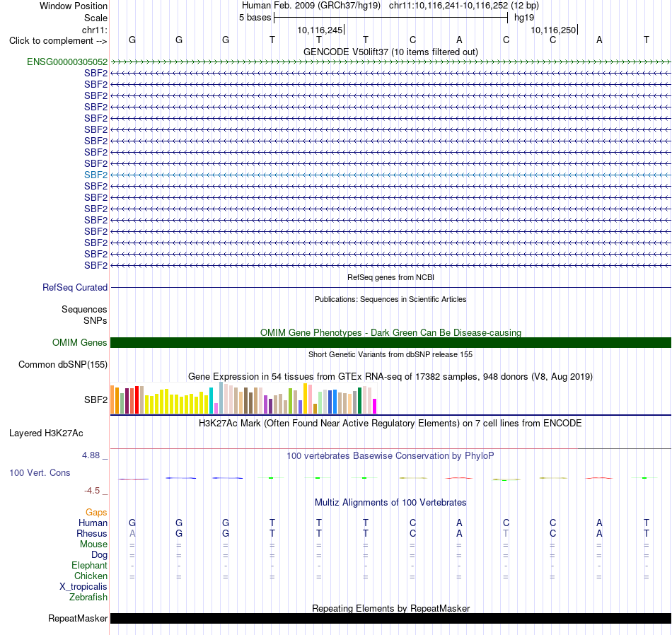The height and width of the screenshot is (635, 672).
Task: Click 'Repeating Elements by RepeatMasker' title
Action: click(x=390, y=608)
